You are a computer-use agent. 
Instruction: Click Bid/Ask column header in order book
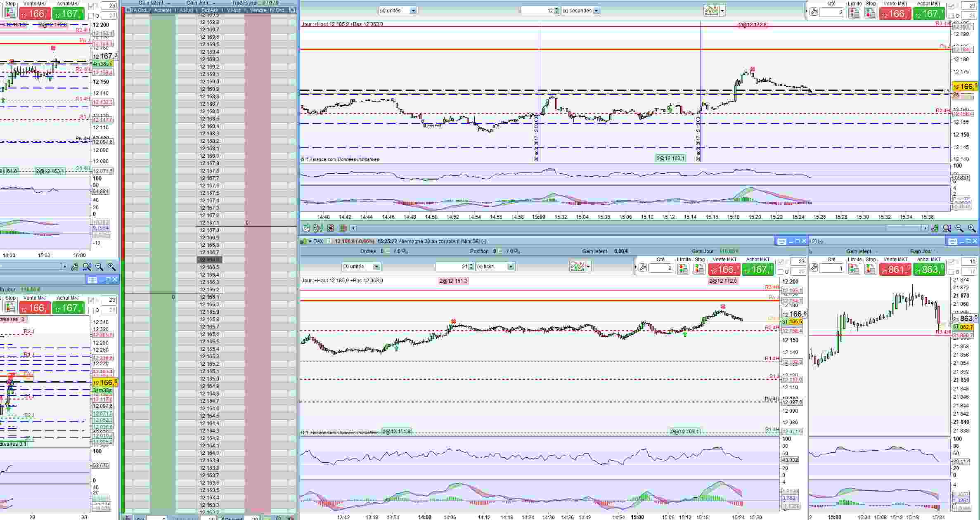(x=211, y=10)
